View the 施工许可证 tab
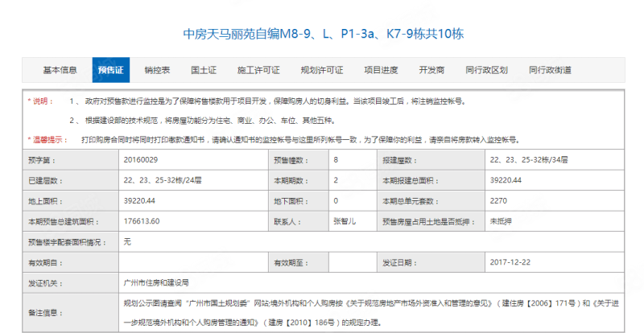Screen dimensions: 644x333 pos(258,70)
